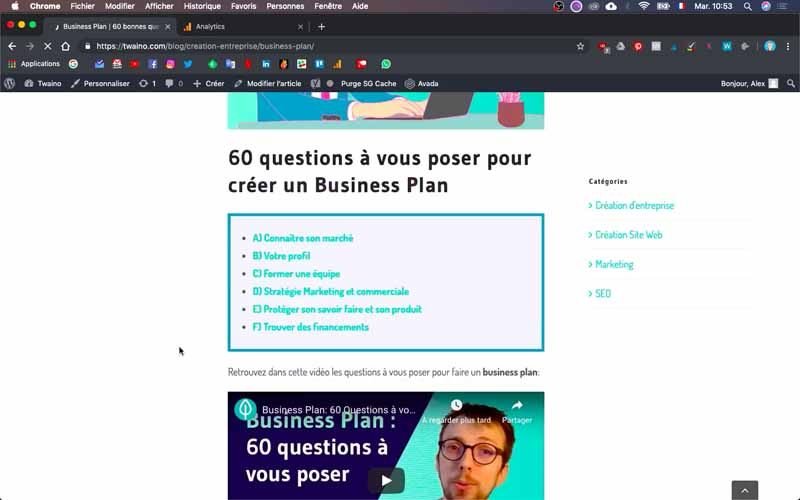Click the YouTube channel logo on video
800x500 pixels.
tap(245, 409)
